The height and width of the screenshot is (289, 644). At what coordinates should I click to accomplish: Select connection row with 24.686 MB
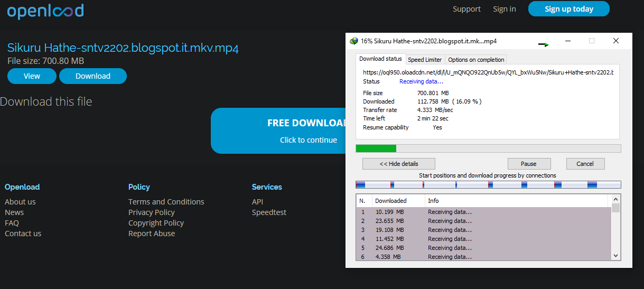pyautogui.click(x=483, y=248)
